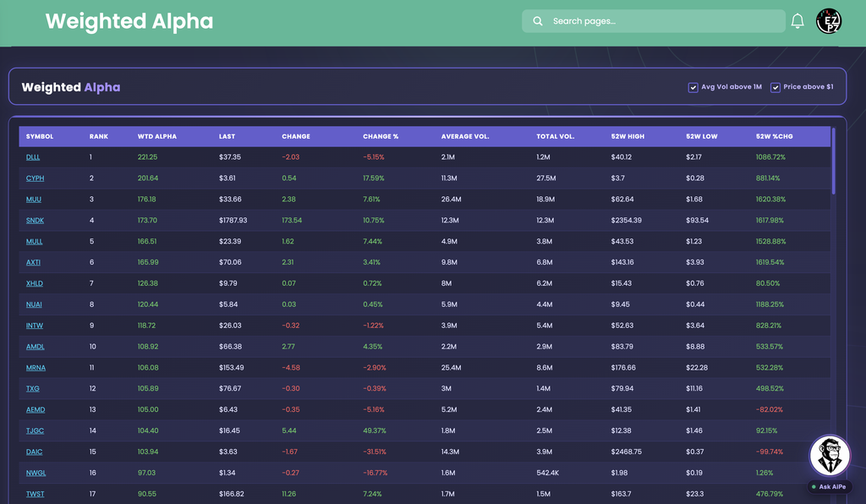Screen dimensions: 866x504
Task: Open the NUAI symbol link
Action: (x=34, y=304)
